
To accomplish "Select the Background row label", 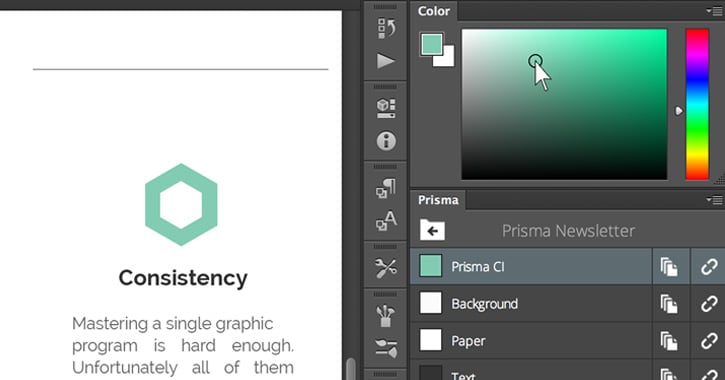I will [x=485, y=304].
